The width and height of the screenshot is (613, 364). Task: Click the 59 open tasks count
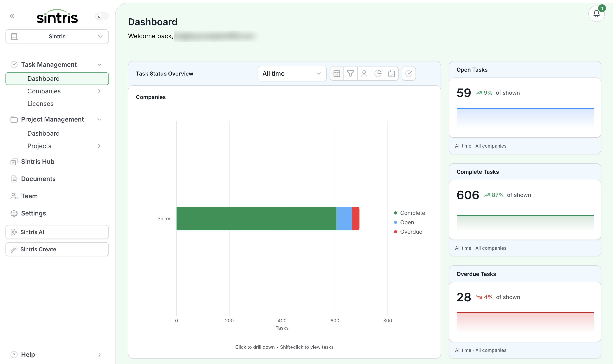[464, 93]
